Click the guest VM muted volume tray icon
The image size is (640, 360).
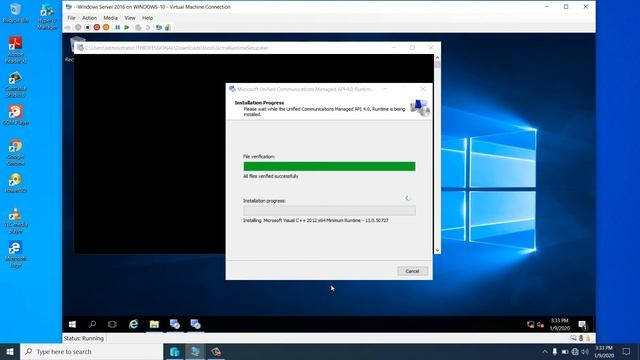540,324
